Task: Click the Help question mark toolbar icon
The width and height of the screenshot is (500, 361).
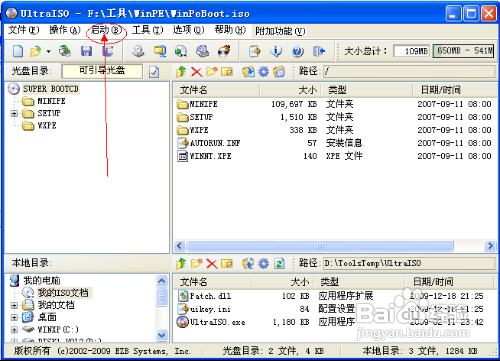Action: [298, 52]
